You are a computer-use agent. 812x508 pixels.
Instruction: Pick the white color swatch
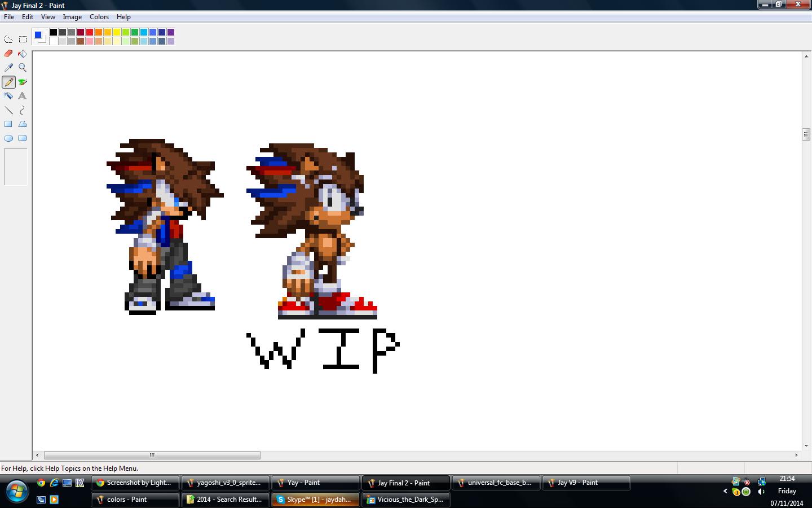(54, 41)
